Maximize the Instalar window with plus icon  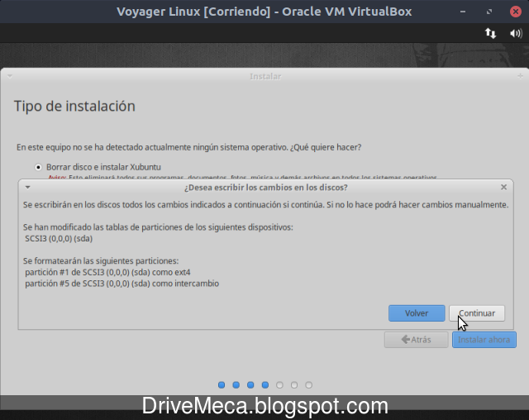tap(520, 76)
